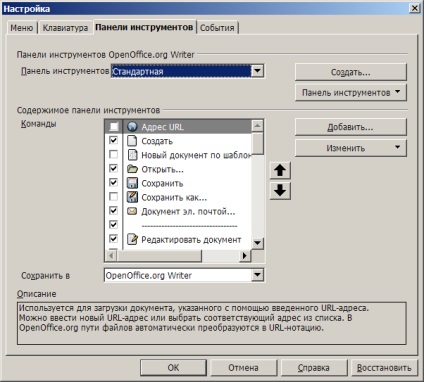Click the horizontal scrollbar right arrow
Viewport: 424px width, 382px height.
point(245,256)
